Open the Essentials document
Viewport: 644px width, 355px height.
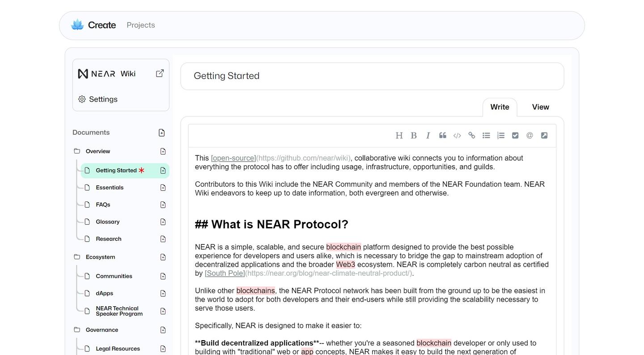(110, 188)
